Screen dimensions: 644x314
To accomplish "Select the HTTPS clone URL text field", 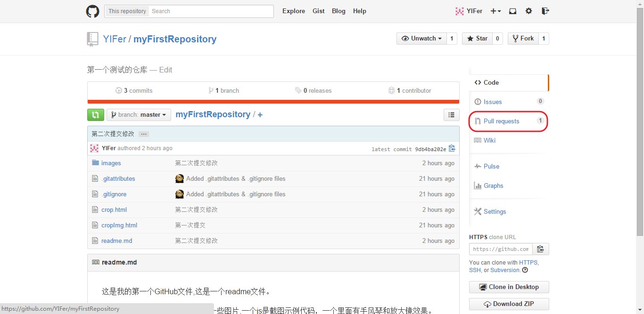I will [501, 249].
